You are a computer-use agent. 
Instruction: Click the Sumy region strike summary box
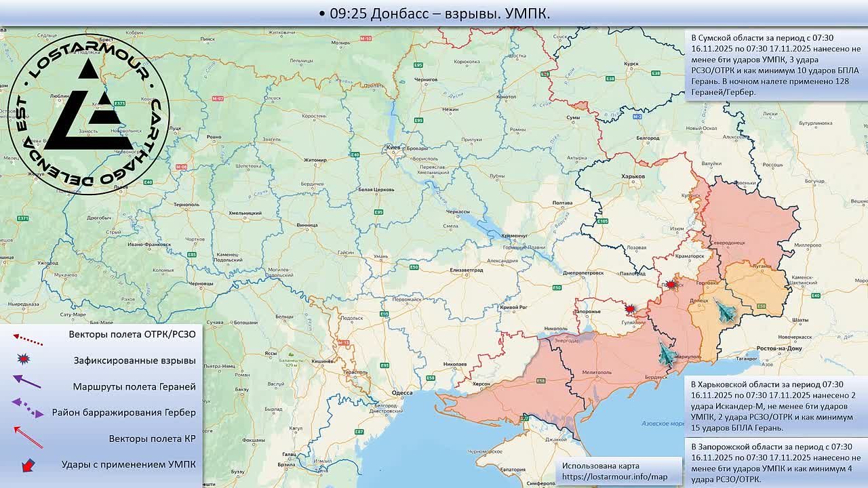[x=774, y=65]
